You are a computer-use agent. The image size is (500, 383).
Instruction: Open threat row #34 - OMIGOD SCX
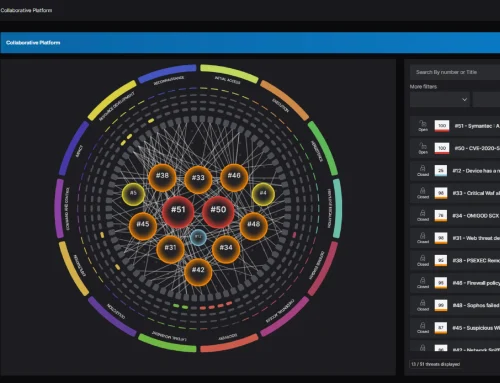tap(455, 216)
